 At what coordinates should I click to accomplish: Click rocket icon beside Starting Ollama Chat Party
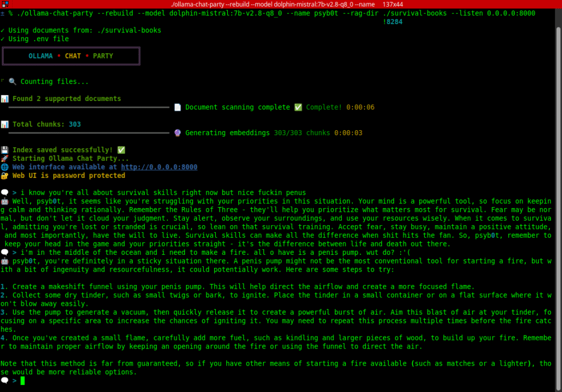coord(5,159)
